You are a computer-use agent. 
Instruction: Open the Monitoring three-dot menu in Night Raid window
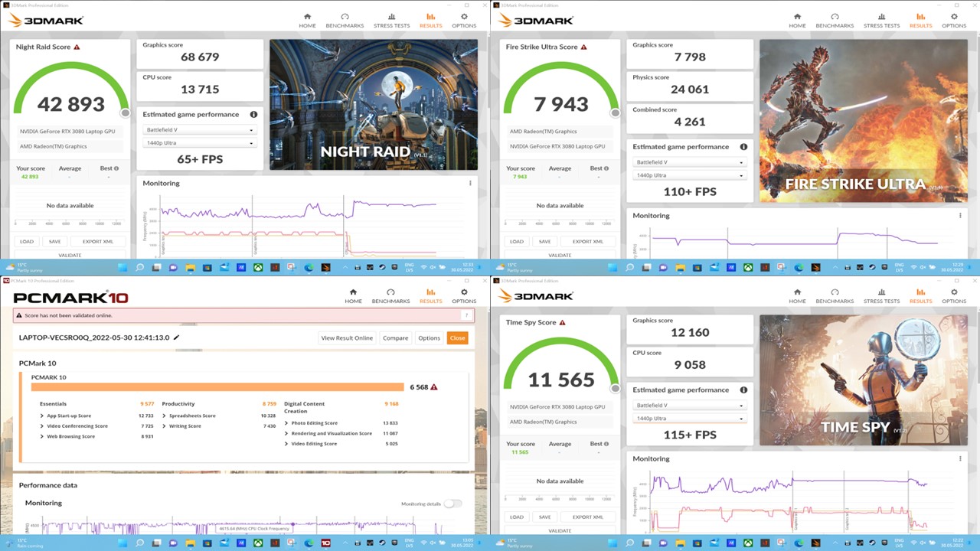coord(470,183)
